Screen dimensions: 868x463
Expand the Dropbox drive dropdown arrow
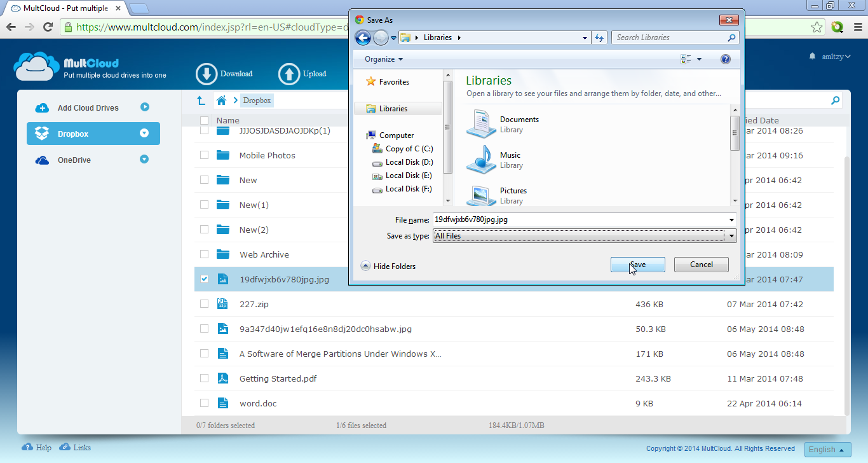[144, 134]
